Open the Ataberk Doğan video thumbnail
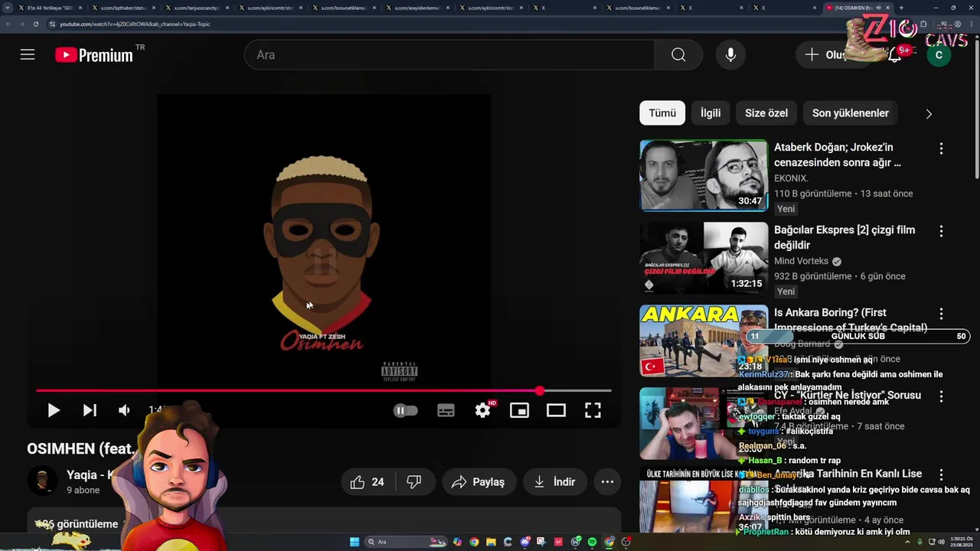The image size is (980, 551). pos(704,175)
